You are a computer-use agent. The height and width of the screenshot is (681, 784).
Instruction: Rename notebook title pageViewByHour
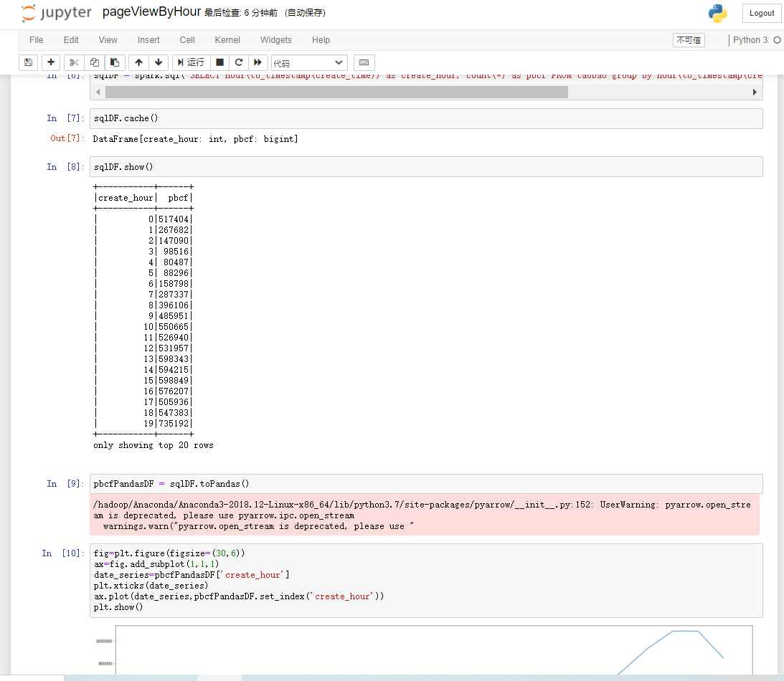pyautogui.click(x=151, y=12)
